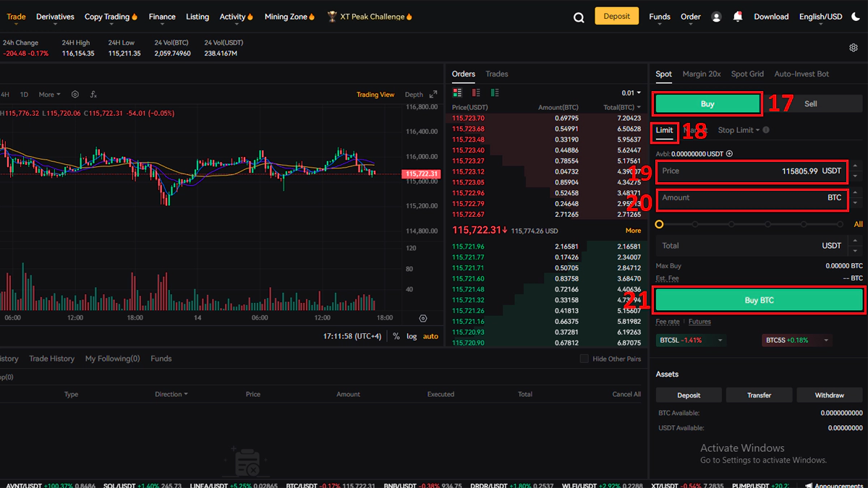Click the Amount input field
This screenshot has height=488, width=868.
(x=752, y=198)
